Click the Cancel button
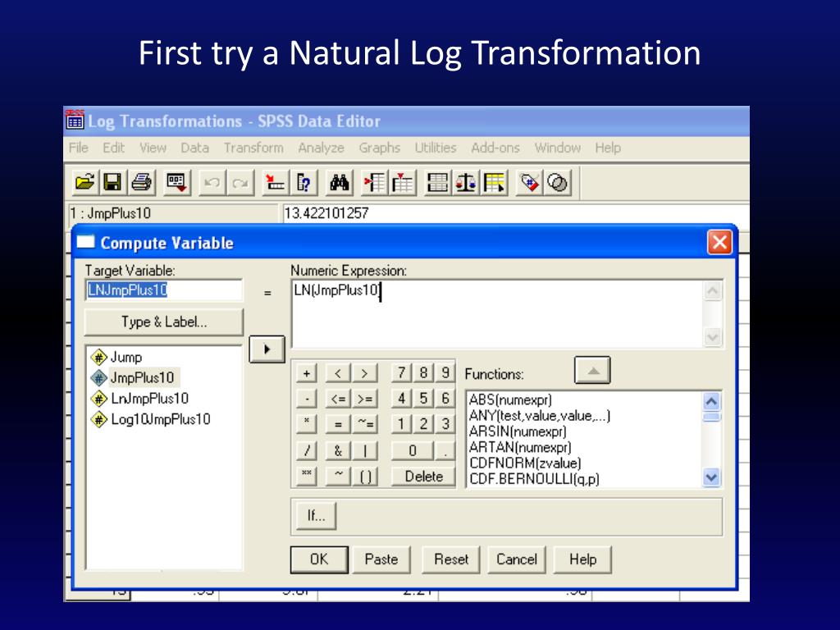Screen dimensions: 840x630 (x=517, y=559)
